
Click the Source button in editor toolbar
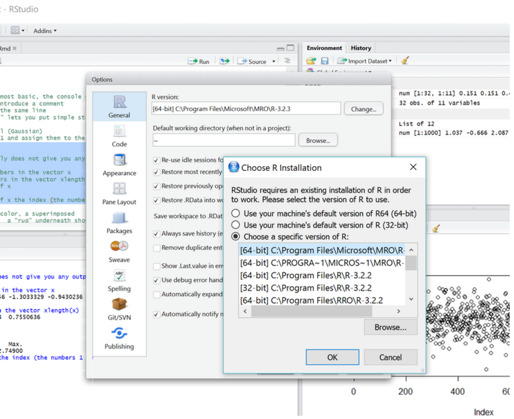[x=252, y=61]
